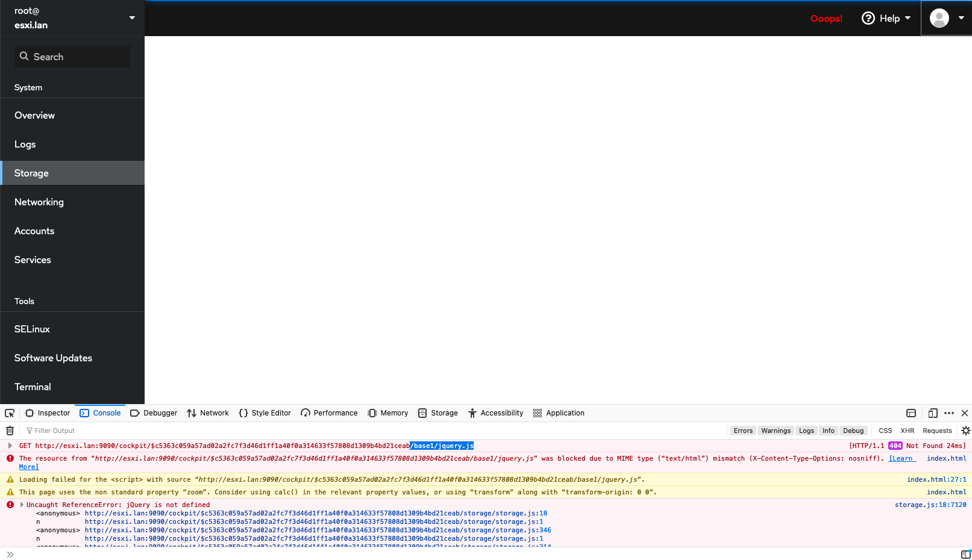The height and width of the screenshot is (560, 972).
Task: Click error icon beside MIME type blocked message
Action: click(x=10, y=458)
